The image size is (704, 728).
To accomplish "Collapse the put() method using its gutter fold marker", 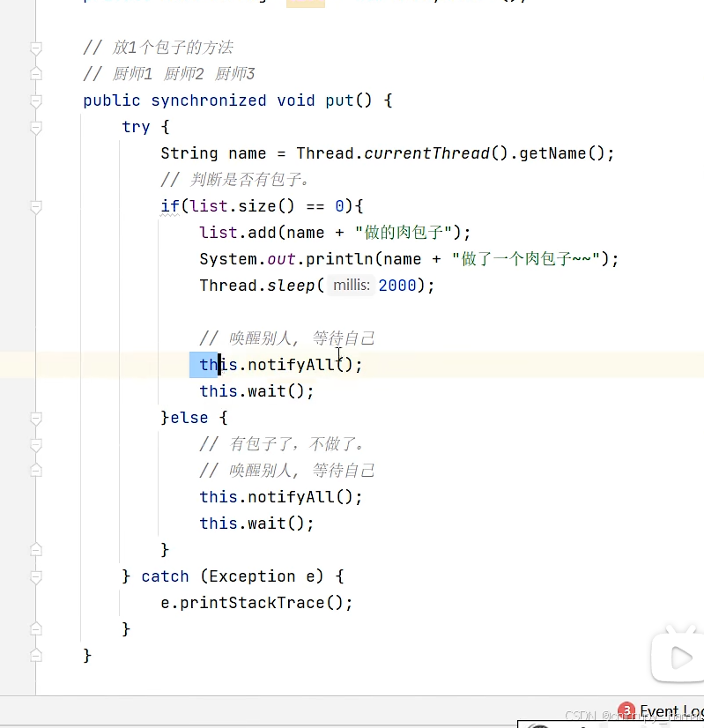I will (36, 100).
